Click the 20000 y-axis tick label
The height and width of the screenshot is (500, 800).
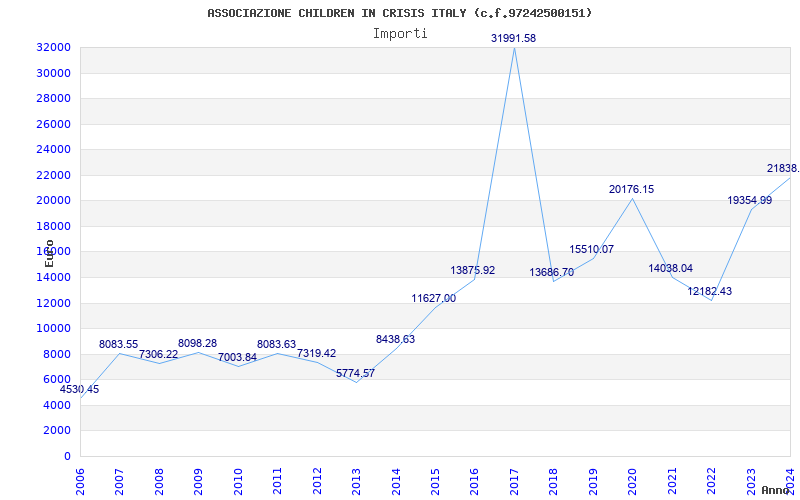coord(53,201)
